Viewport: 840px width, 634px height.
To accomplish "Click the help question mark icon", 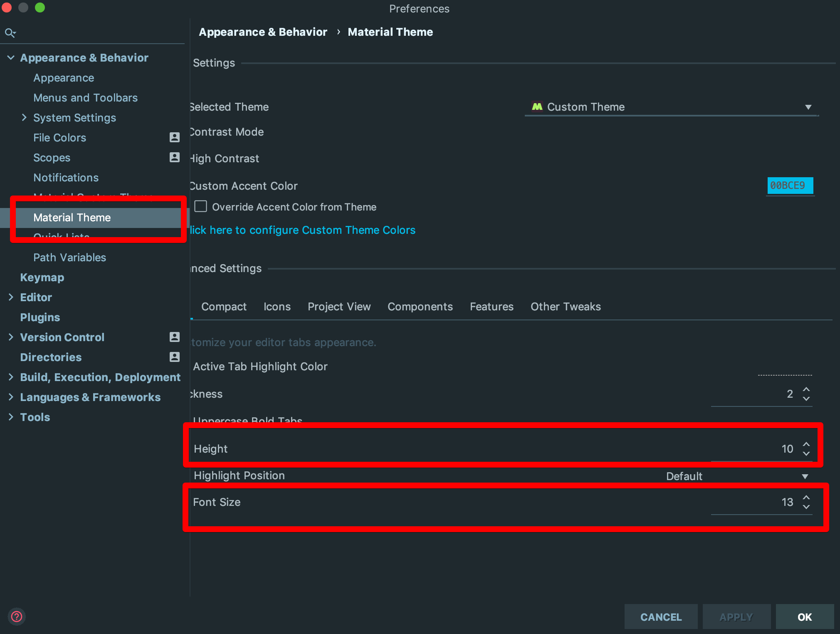I will (17, 617).
